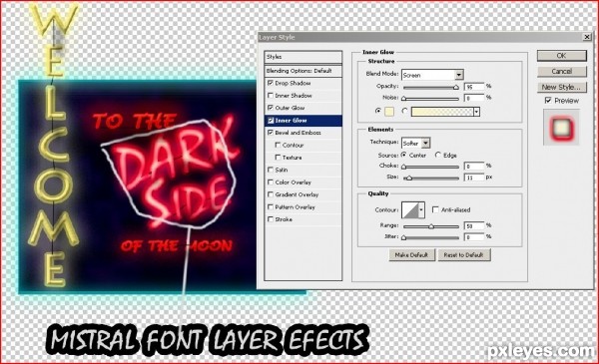Click the solid glow color swatch
Viewport: 599px width, 364px height.
389,112
